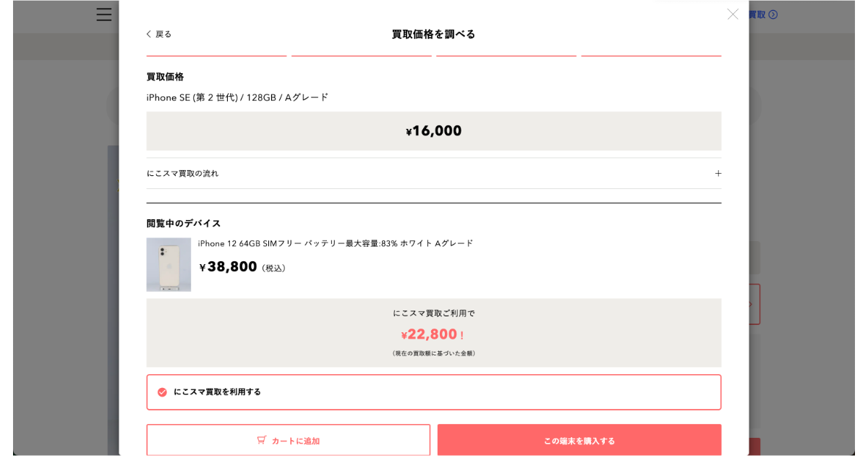Open the iPhone 12 product thumbnail
Screen dimensions: 868x456
point(169,264)
